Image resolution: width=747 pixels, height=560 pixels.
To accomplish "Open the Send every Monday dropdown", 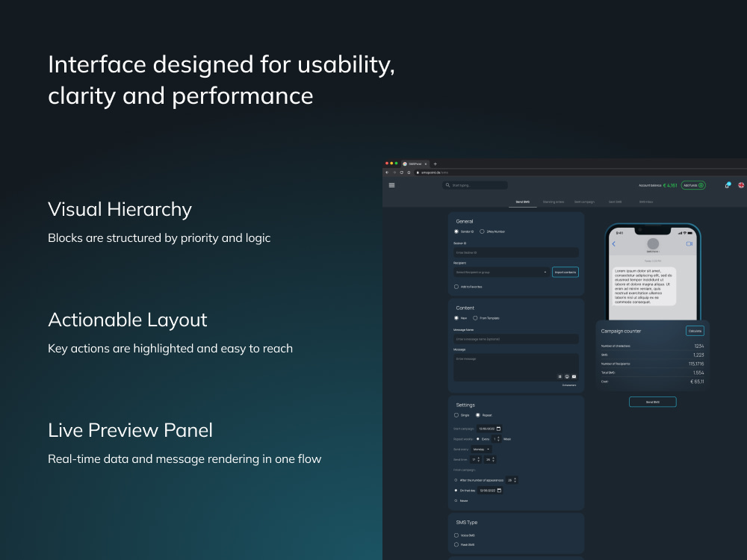I will click(x=481, y=449).
